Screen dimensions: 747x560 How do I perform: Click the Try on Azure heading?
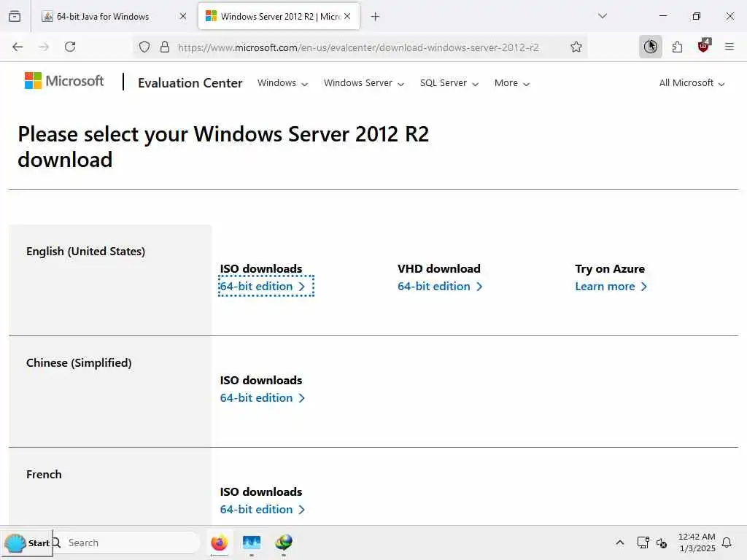pyautogui.click(x=610, y=268)
